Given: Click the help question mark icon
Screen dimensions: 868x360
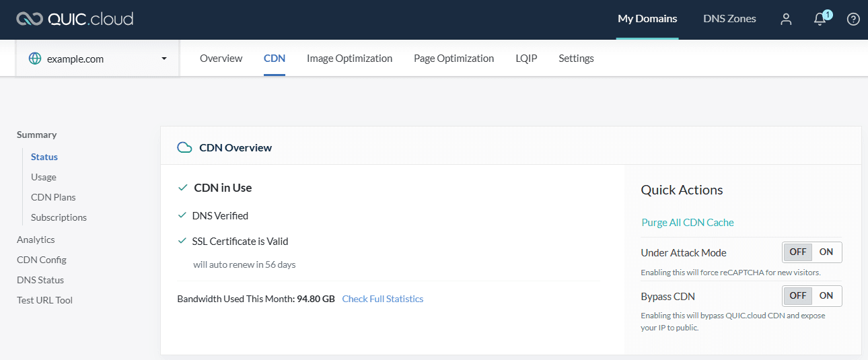Looking at the screenshot, I should click(853, 19).
